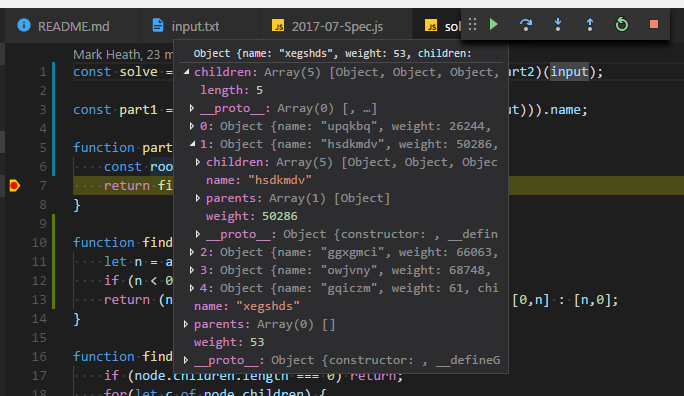Expand item 2 object ggxgmci

tap(192, 252)
